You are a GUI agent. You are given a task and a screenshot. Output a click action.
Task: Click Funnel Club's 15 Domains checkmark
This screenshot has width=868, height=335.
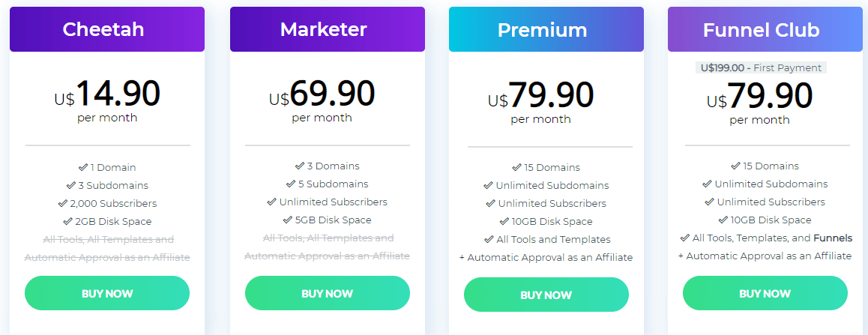pyautogui.click(x=736, y=166)
